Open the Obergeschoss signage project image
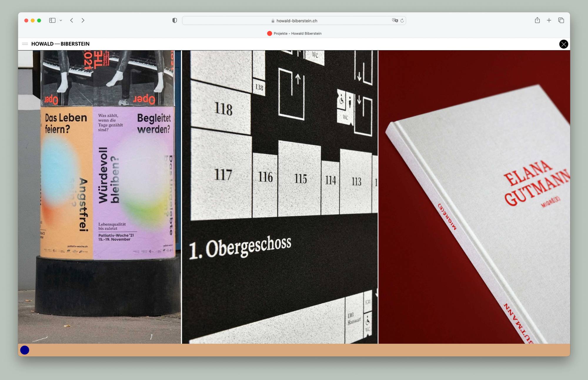Image resolution: width=588 pixels, height=380 pixels. 280,197
